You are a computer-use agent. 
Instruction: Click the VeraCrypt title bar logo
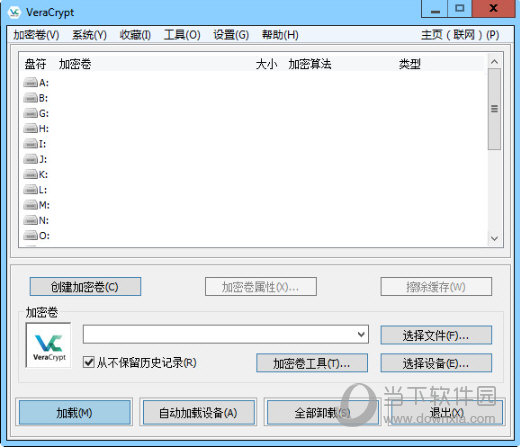pos(14,12)
